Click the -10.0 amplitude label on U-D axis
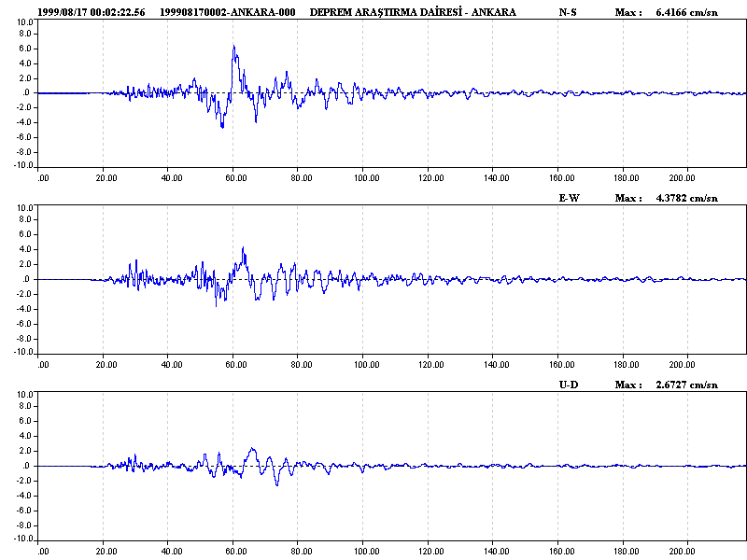The width and height of the screenshot is (747, 560). [23, 539]
